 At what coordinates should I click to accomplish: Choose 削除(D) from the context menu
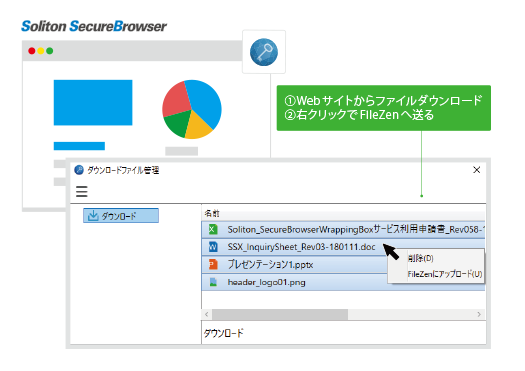coord(421,258)
